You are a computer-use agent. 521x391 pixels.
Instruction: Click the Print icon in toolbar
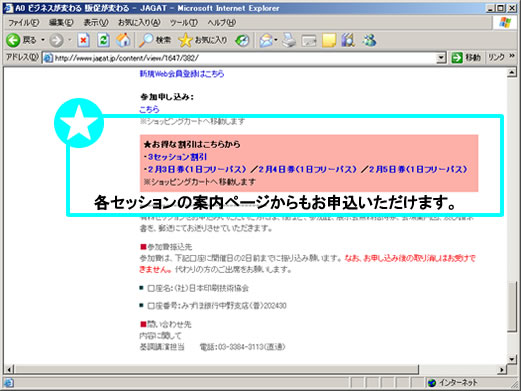[x=289, y=40]
